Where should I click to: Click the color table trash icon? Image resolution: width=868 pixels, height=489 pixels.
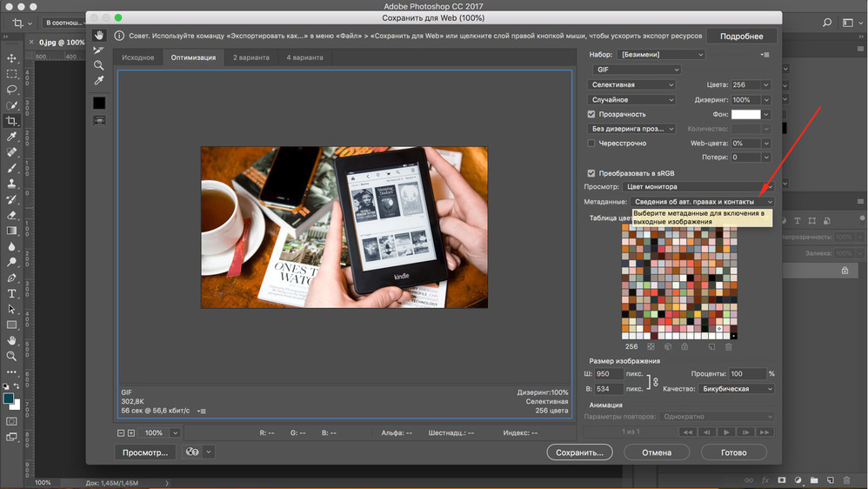pos(729,346)
